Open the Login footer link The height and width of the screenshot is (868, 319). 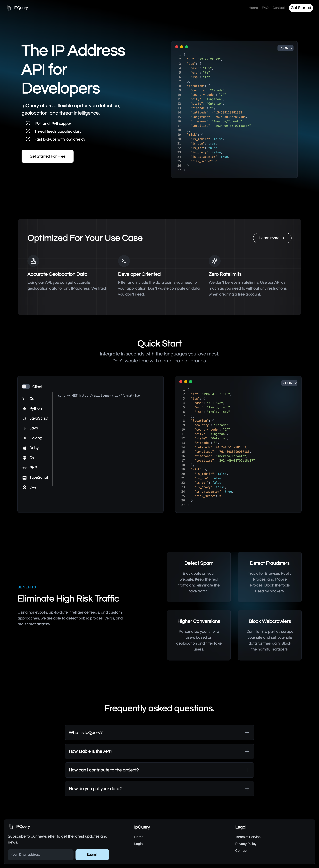(x=138, y=844)
